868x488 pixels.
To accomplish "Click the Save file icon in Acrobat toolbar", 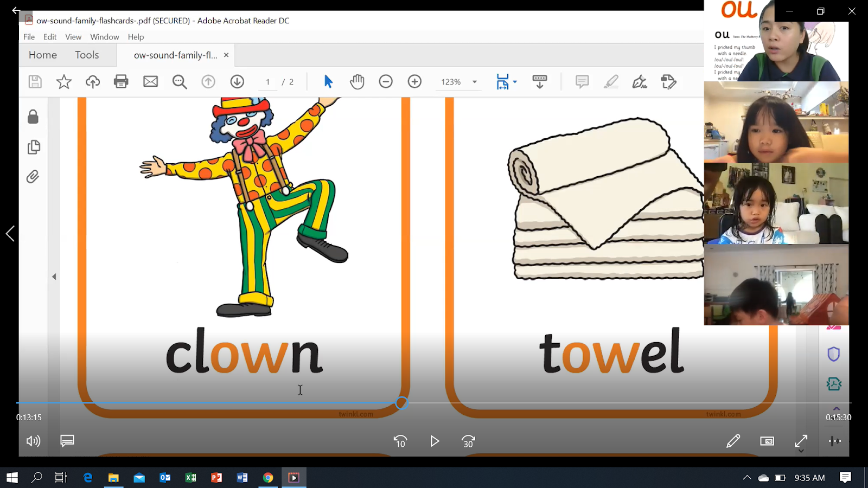I will [35, 82].
